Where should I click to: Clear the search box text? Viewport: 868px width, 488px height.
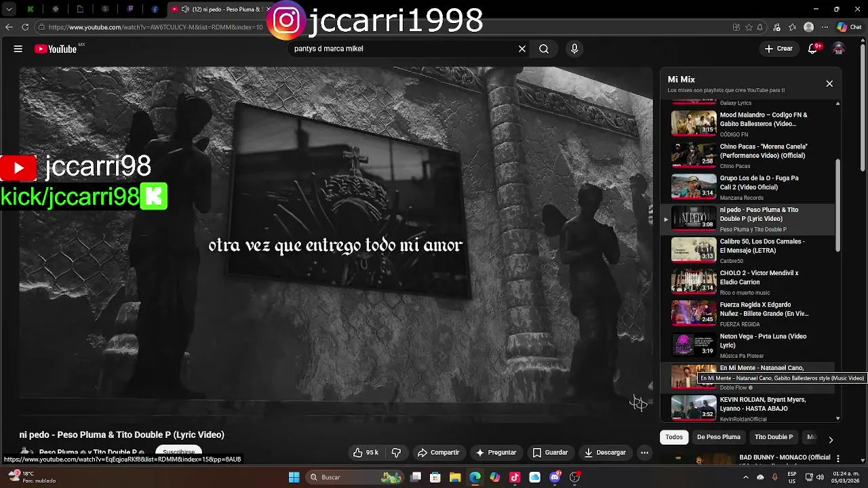(522, 49)
